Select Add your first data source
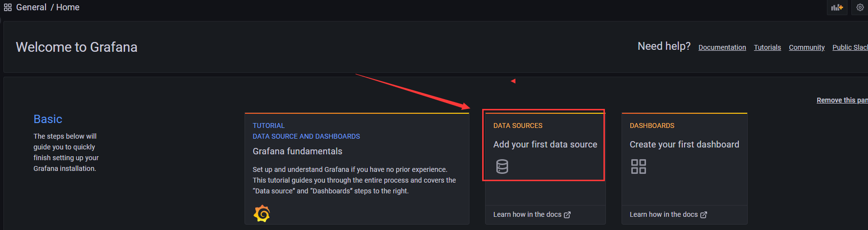Image resolution: width=868 pixels, height=230 pixels. point(545,145)
